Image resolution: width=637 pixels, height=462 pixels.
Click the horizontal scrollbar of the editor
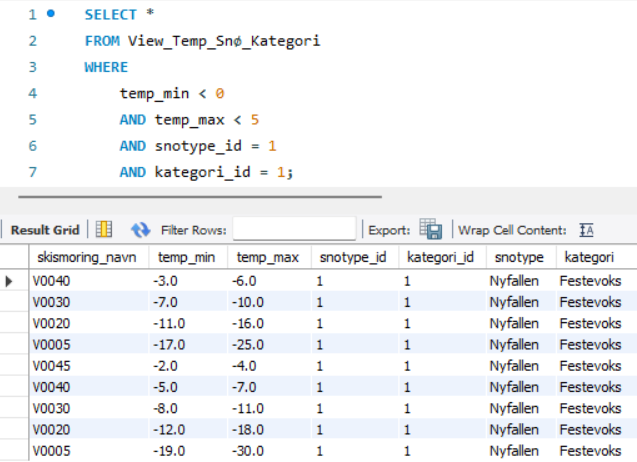pos(200,197)
